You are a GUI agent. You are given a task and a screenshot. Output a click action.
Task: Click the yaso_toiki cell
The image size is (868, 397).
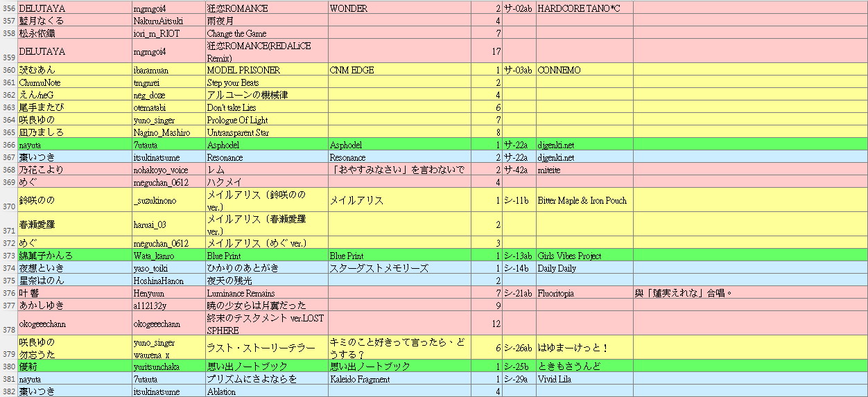click(x=168, y=268)
